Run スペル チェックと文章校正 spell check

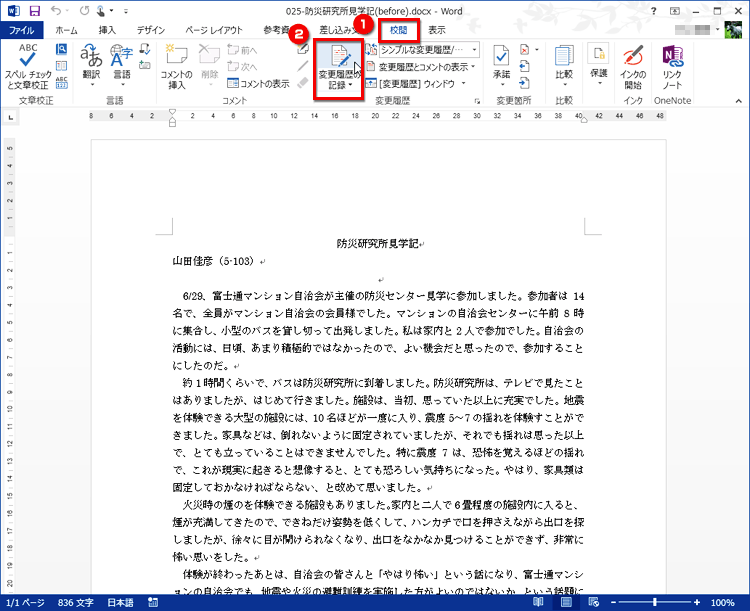coord(27,67)
